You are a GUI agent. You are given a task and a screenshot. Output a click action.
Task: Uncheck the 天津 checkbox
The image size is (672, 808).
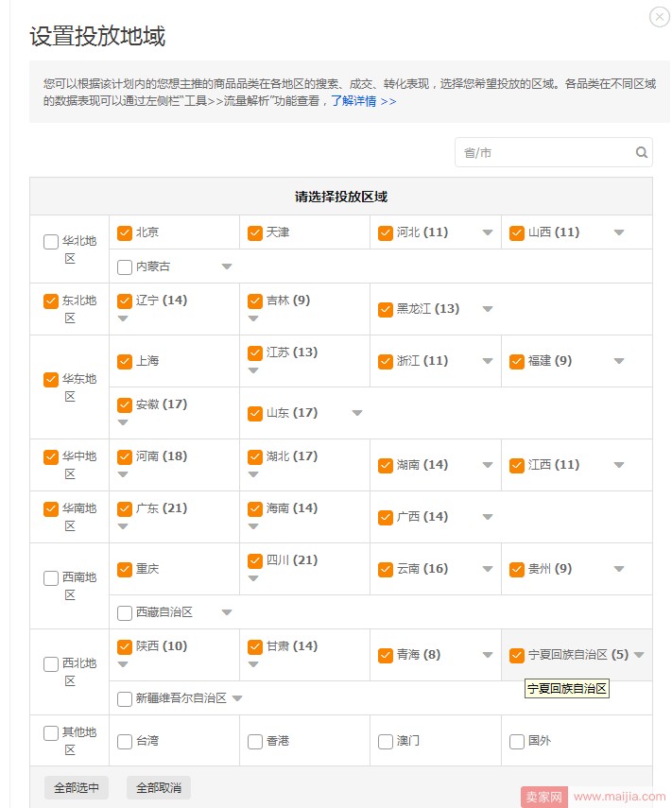[255, 232]
